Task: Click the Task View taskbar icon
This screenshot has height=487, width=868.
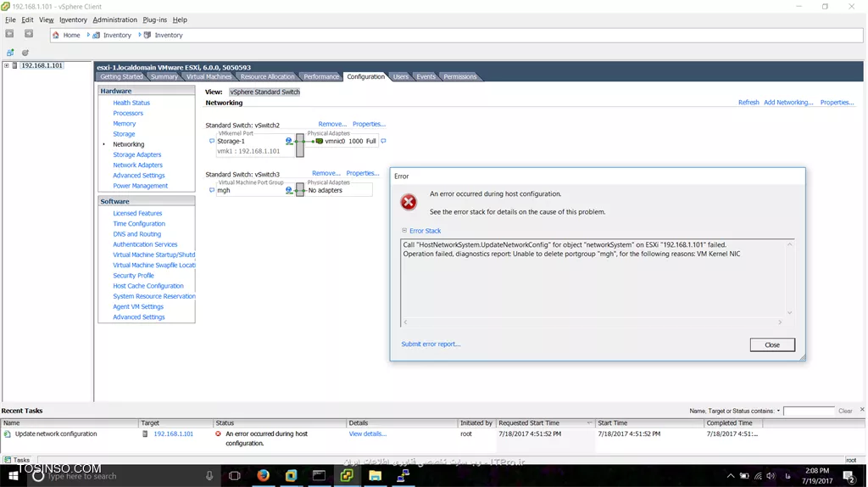Action: coord(234,476)
